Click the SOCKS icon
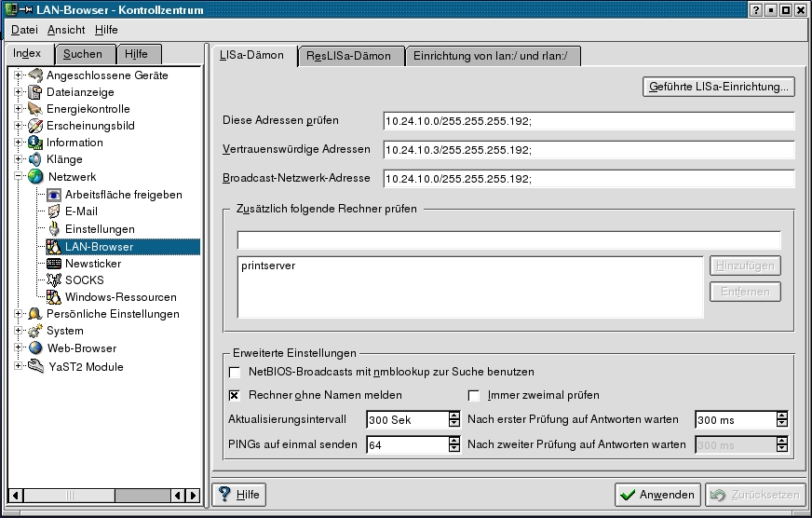 54,280
